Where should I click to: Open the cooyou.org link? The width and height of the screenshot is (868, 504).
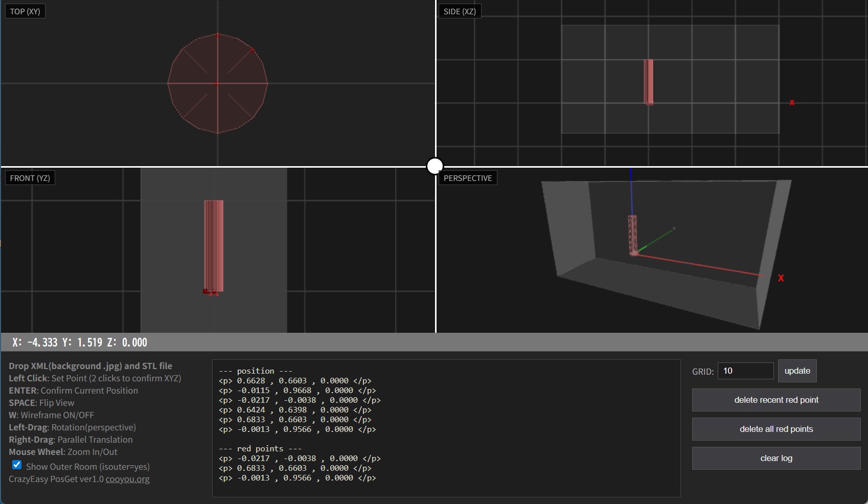click(x=127, y=479)
